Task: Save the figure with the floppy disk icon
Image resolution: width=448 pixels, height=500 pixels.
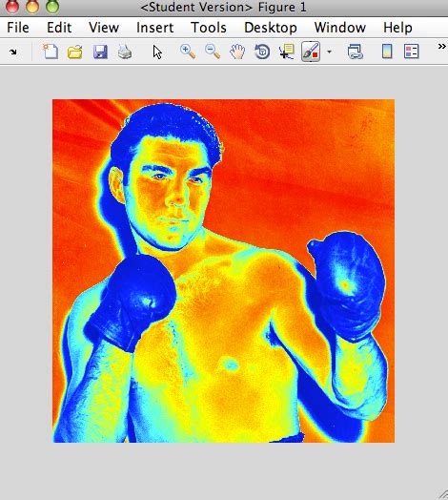Action: pyautogui.click(x=100, y=52)
